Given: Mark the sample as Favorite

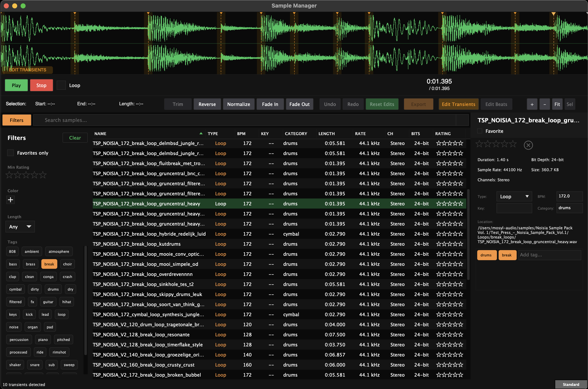Looking at the screenshot, I should [480, 131].
